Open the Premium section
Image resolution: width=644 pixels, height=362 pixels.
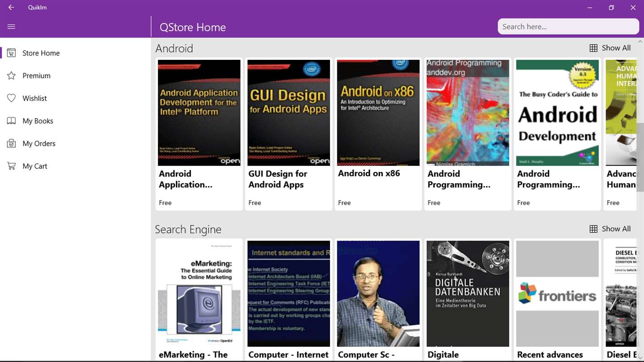click(x=75, y=76)
